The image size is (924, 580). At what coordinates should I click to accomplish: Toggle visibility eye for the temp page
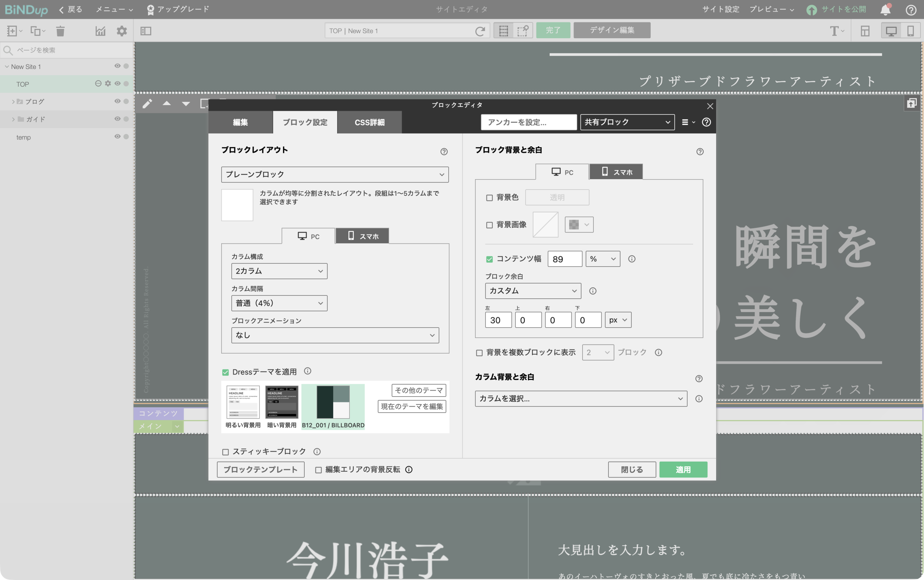[117, 137]
